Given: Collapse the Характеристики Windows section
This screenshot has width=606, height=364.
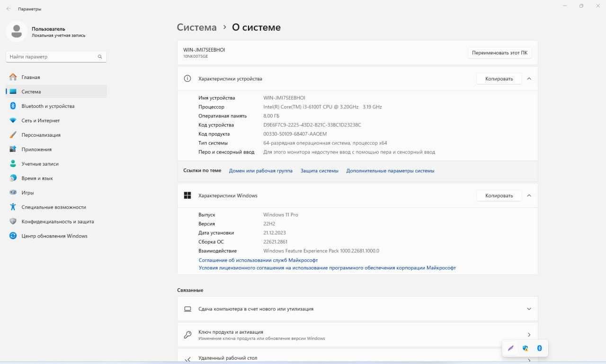Looking at the screenshot, I should pos(529,195).
